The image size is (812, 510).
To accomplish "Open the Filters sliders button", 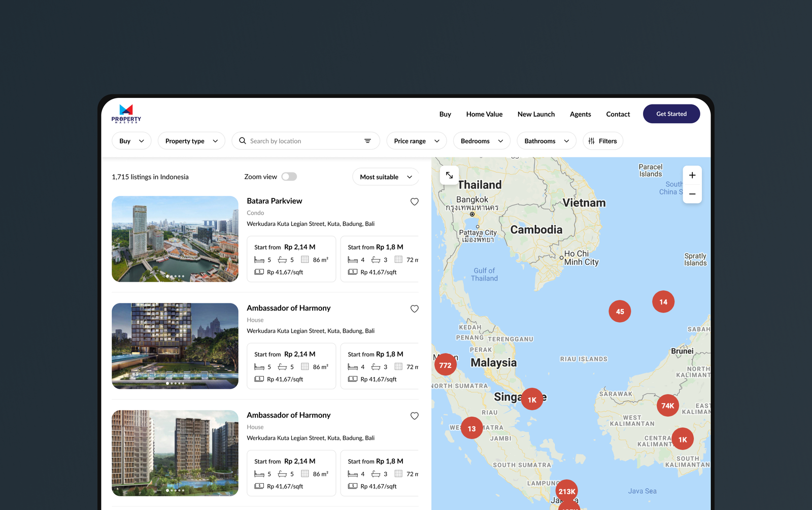I will [603, 141].
